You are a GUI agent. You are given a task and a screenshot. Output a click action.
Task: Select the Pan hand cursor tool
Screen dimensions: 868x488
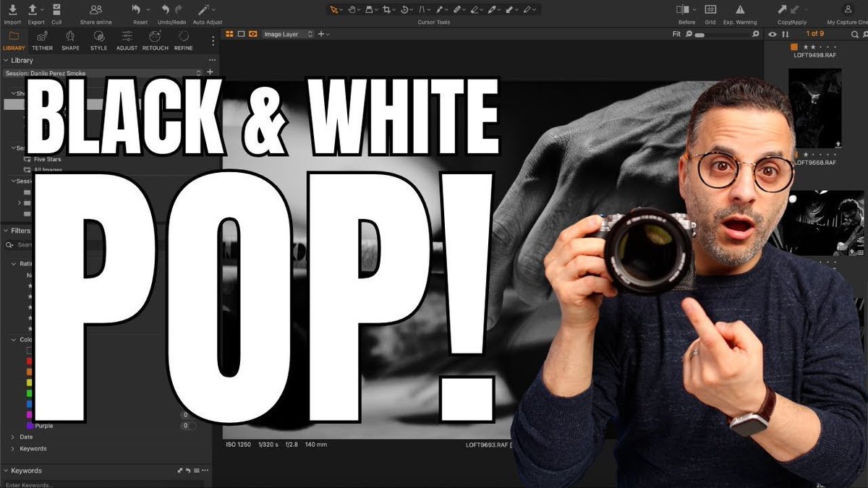pos(352,10)
